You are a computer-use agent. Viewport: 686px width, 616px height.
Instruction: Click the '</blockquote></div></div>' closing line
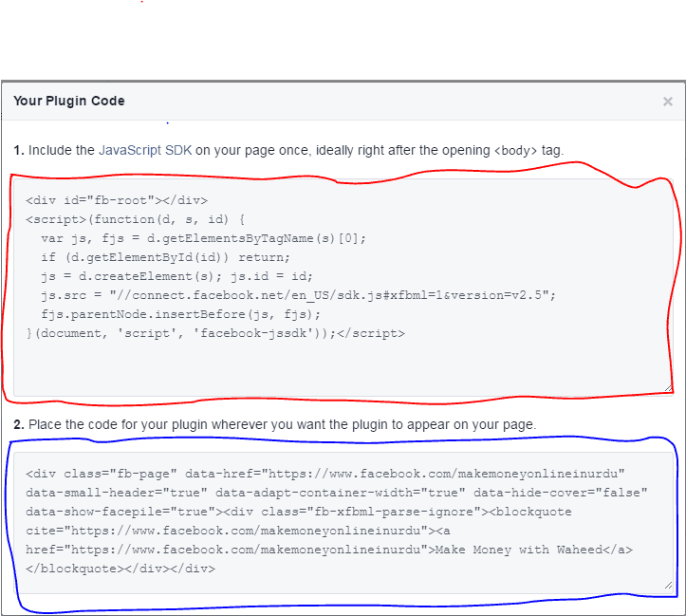[121, 569]
